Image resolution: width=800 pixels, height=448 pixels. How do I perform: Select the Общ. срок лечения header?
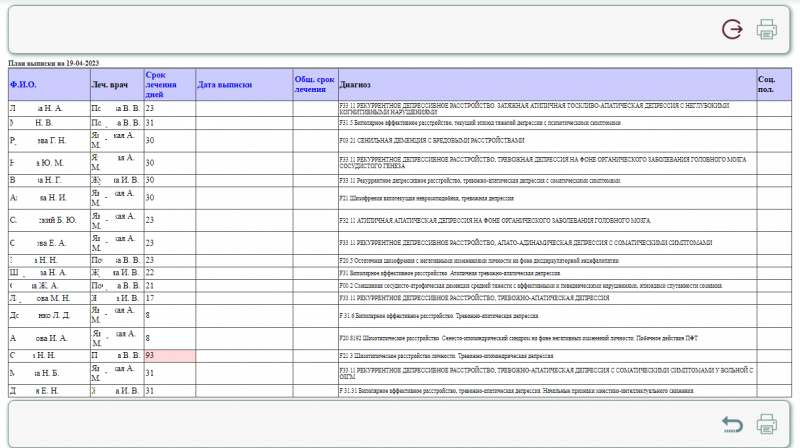coord(314,84)
